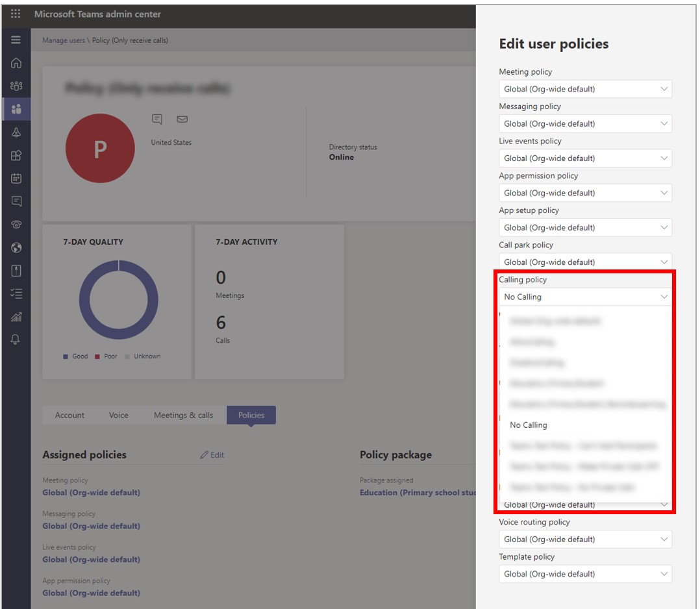Open the globe Org-wide settings sidebar icon

pyautogui.click(x=16, y=247)
